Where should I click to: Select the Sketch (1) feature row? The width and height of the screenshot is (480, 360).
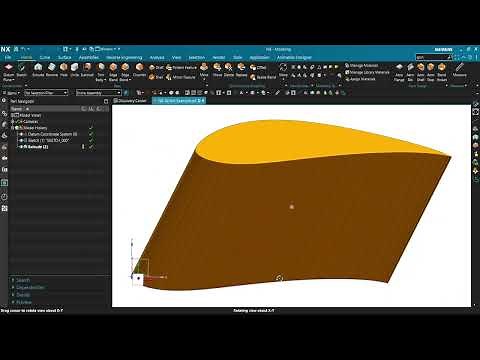coord(44,140)
